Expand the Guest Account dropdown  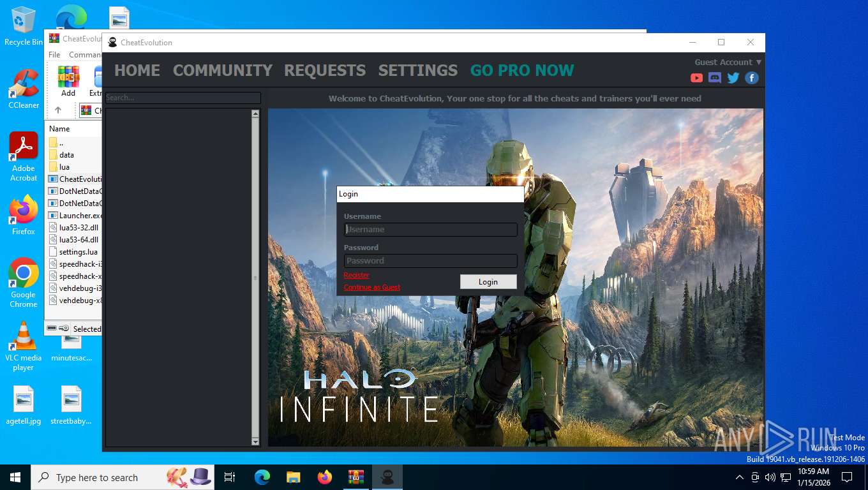(728, 62)
